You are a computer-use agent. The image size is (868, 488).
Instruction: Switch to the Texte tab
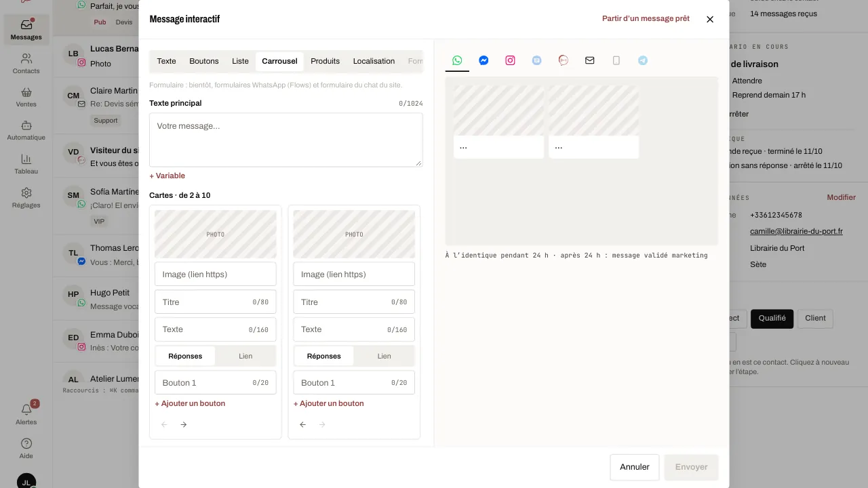[x=166, y=61]
